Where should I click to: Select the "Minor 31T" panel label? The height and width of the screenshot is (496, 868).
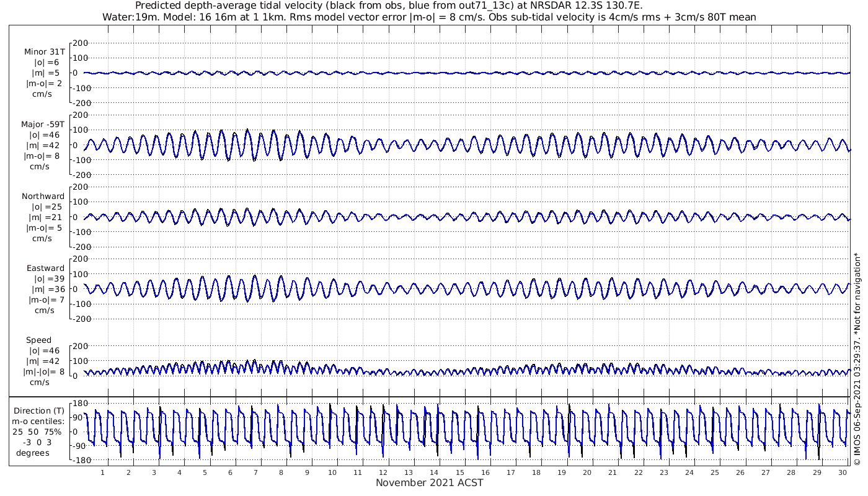(45, 51)
